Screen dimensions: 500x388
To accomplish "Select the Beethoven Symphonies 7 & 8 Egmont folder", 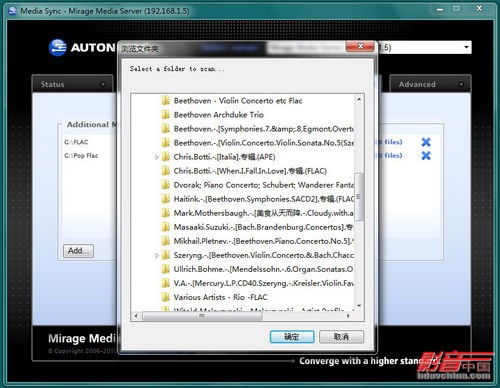I will coord(264,129).
